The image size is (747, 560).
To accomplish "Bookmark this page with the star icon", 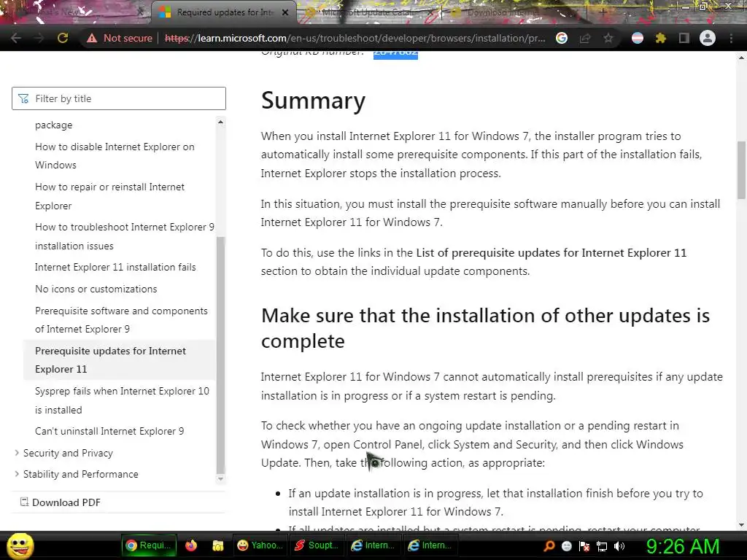I will (608, 38).
